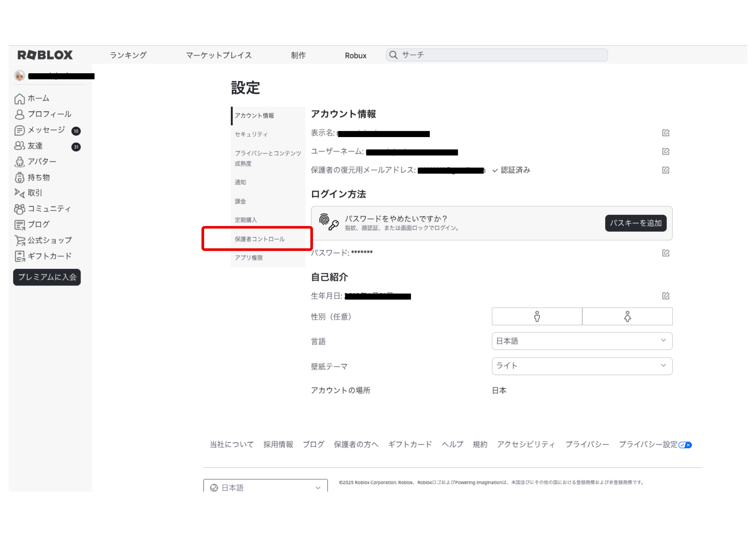Select the male gender option
This screenshot has width=756, height=534.
(x=537, y=316)
